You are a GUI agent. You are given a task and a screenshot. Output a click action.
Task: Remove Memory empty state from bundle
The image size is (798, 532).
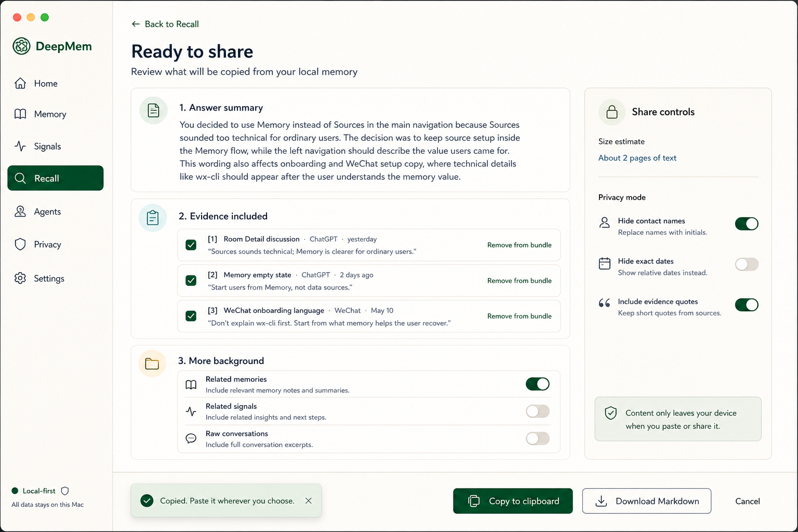(x=520, y=281)
